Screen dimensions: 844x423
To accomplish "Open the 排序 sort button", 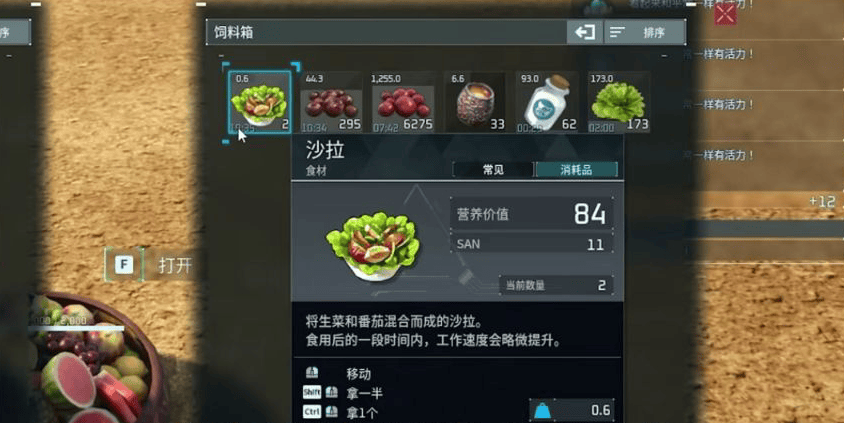I will click(645, 32).
